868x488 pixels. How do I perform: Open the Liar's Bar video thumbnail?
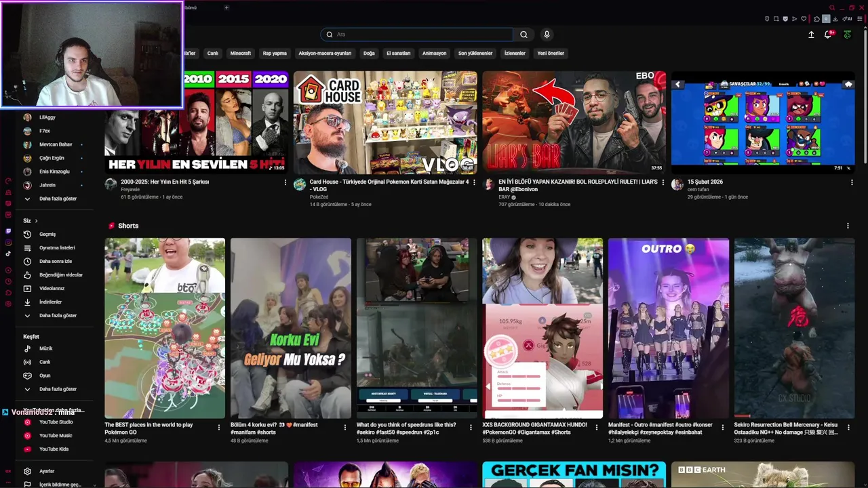pos(574,122)
